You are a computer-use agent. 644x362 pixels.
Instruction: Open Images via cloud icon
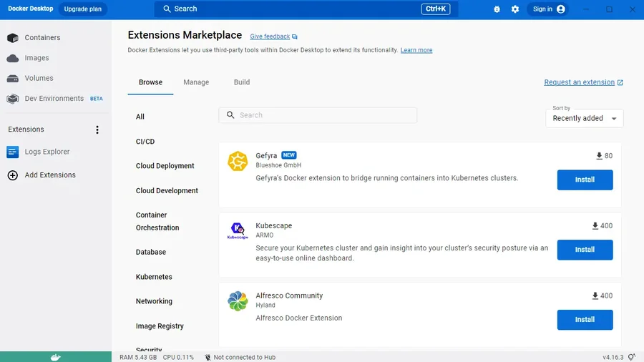13,58
